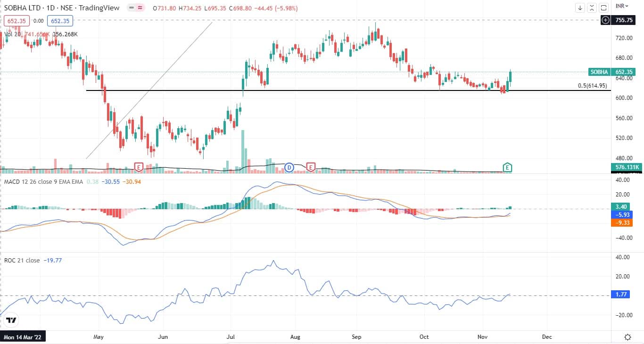Click the 755.75 crosshair price label
This screenshot has width=644, height=344.
tap(623, 20)
